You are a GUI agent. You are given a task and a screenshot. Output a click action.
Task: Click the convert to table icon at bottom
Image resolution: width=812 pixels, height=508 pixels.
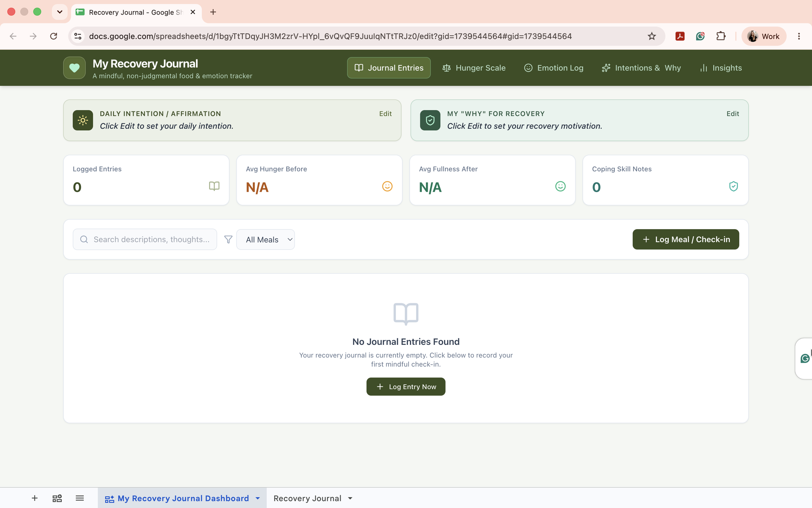[x=57, y=498]
